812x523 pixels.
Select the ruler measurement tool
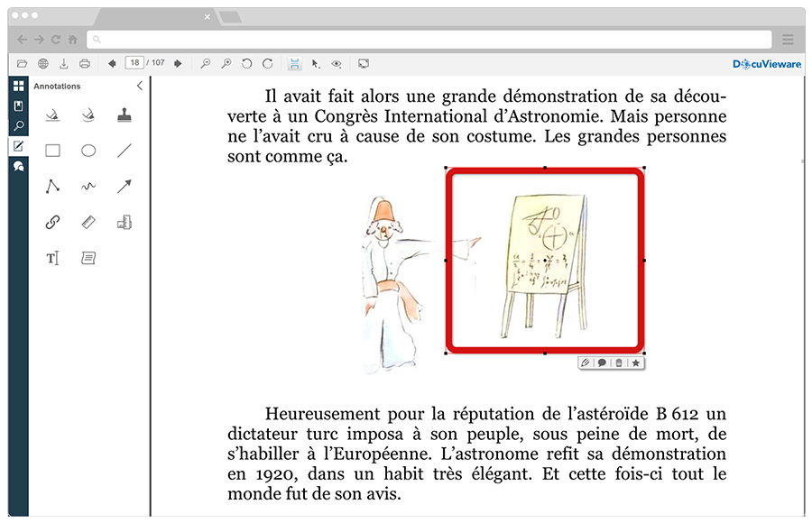(88, 222)
